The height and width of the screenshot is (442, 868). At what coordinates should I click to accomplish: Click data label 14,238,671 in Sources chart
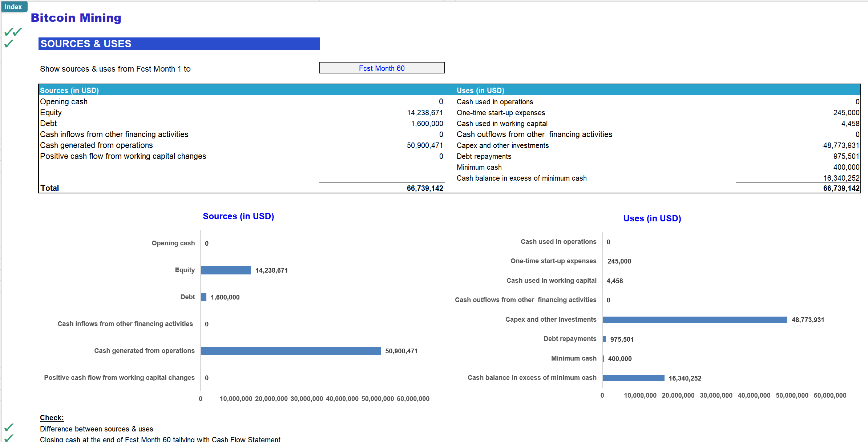(x=271, y=270)
